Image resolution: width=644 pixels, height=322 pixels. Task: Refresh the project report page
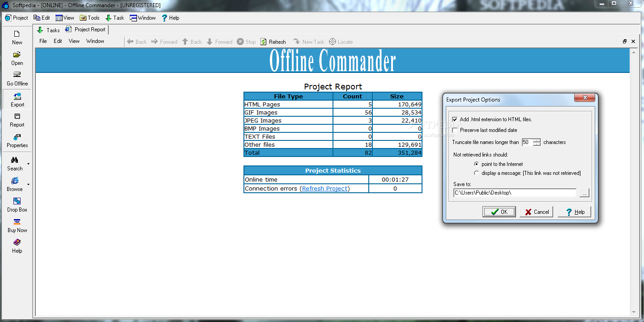pyautogui.click(x=273, y=42)
